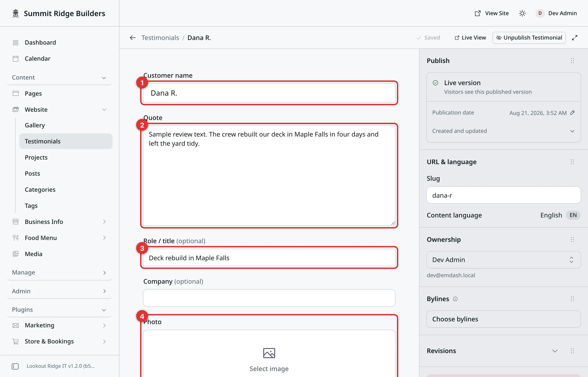Image resolution: width=588 pixels, height=377 pixels.
Task: Click Unpublish Testimonial button
Action: click(x=529, y=38)
